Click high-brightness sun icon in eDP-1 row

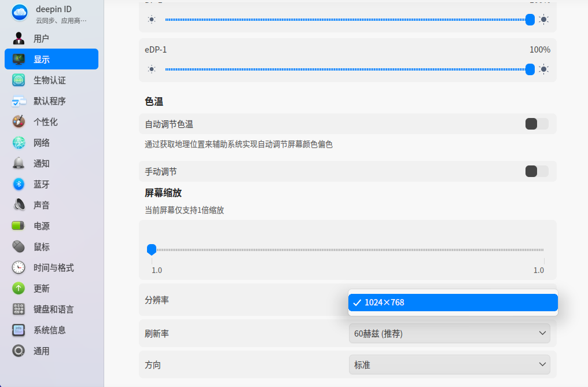pyautogui.click(x=544, y=69)
